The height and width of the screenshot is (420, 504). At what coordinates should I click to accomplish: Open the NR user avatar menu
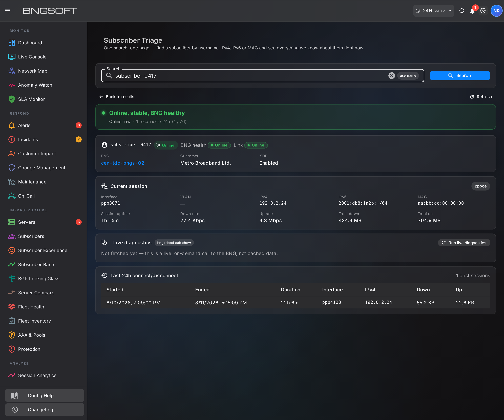pos(496,11)
